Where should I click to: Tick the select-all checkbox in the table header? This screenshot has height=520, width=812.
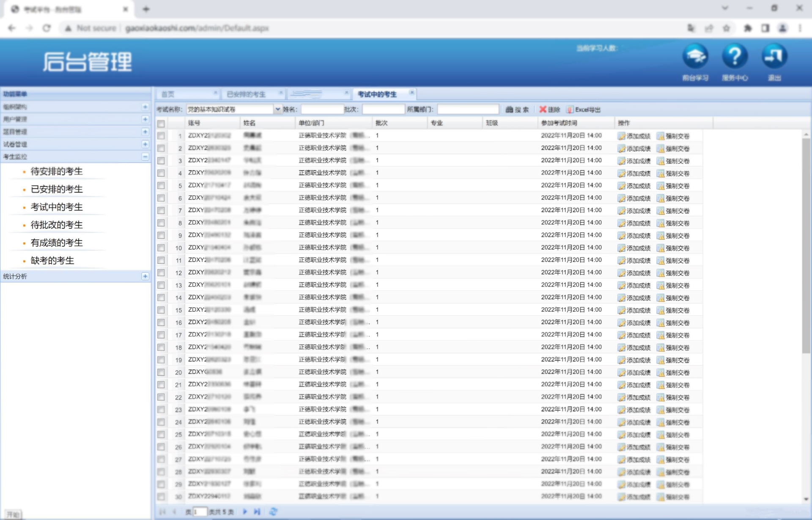(x=161, y=124)
